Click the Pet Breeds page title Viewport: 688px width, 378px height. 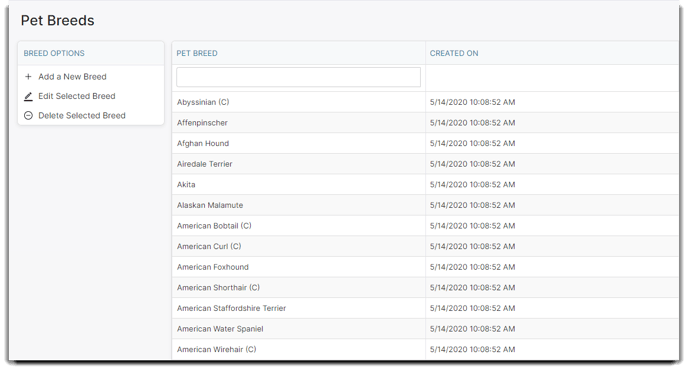(x=57, y=21)
